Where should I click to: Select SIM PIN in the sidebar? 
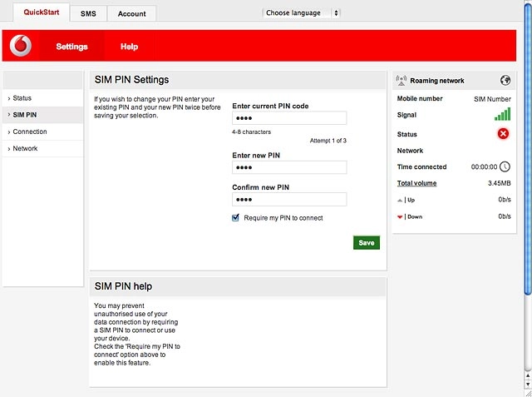(x=42, y=115)
